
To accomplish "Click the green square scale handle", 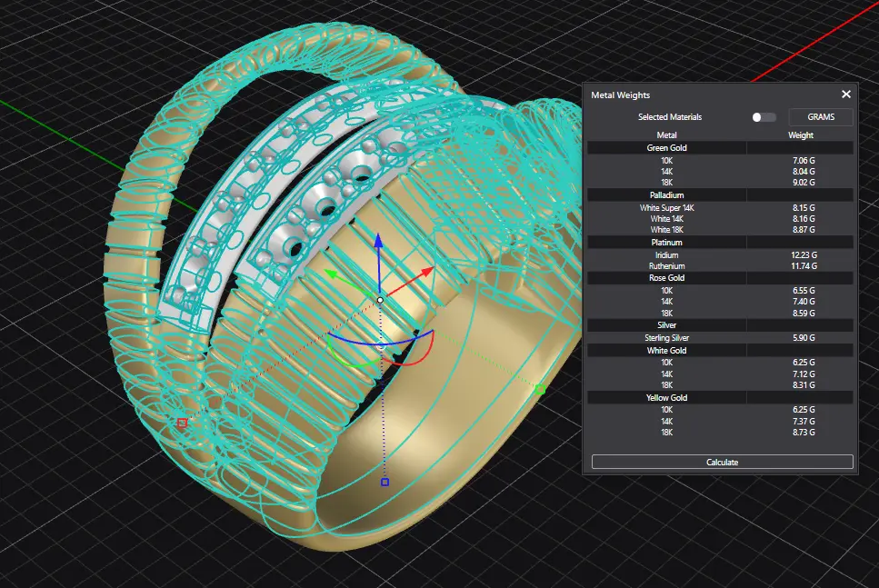I will tap(540, 389).
